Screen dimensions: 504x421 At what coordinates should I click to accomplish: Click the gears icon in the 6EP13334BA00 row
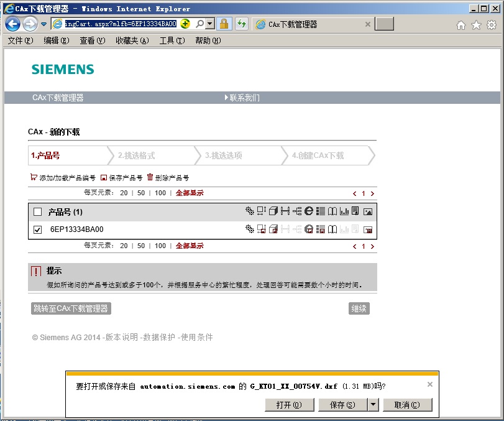pyautogui.click(x=250, y=229)
